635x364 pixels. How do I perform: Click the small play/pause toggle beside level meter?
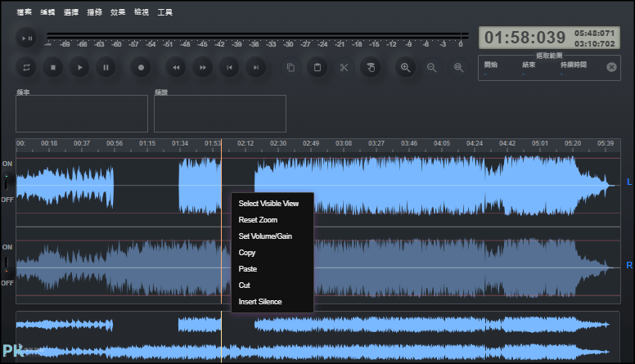27,38
